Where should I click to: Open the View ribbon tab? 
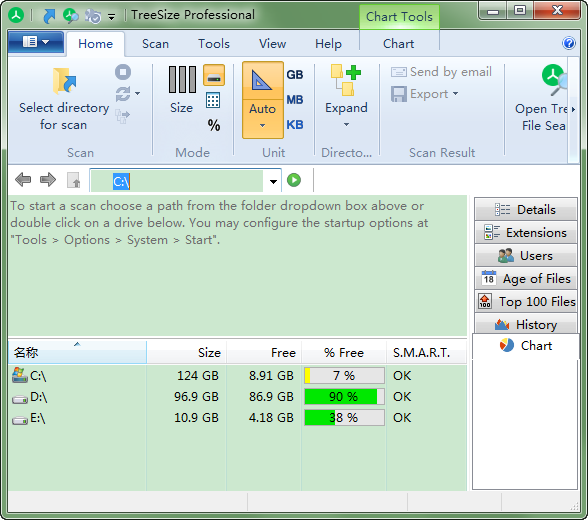click(273, 44)
